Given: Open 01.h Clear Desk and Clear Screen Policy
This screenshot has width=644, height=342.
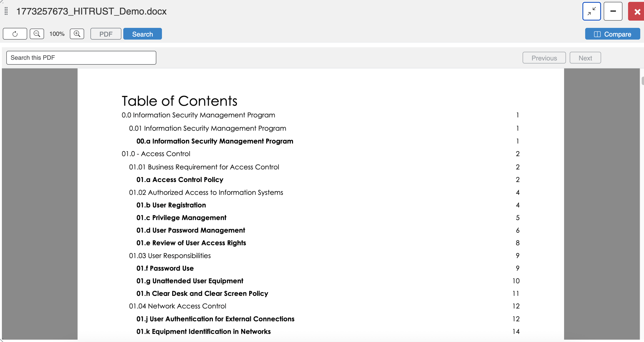Looking at the screenshot, I should tap(202, 293).
